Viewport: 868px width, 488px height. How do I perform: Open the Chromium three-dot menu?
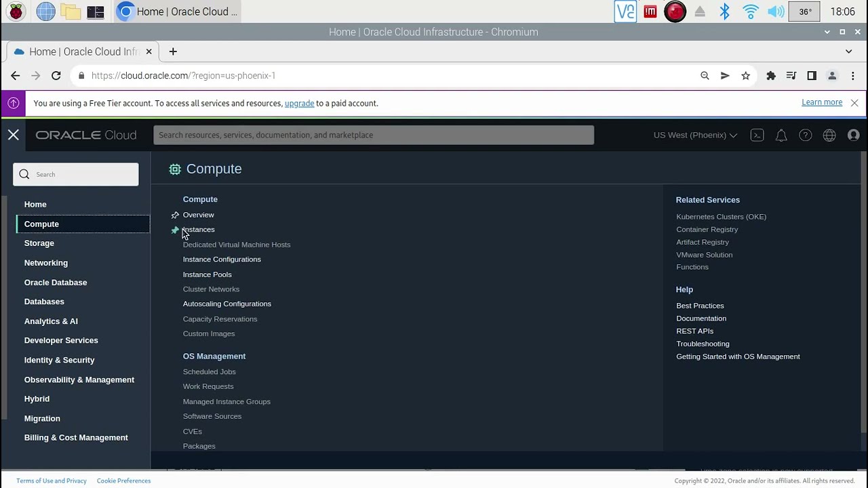pyautogui.click(x=852, y=76)
